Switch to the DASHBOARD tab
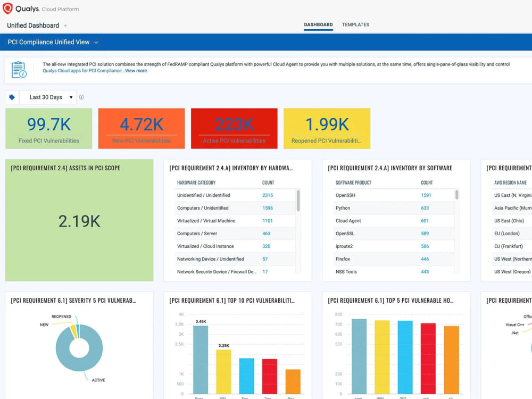This screenshot has width=532, height=399. [x=318, y=25]
